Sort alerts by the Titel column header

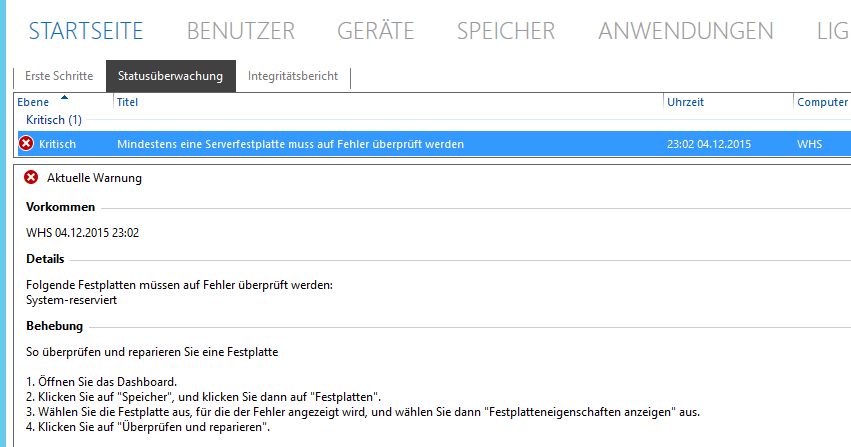click(x=127, y=103)
